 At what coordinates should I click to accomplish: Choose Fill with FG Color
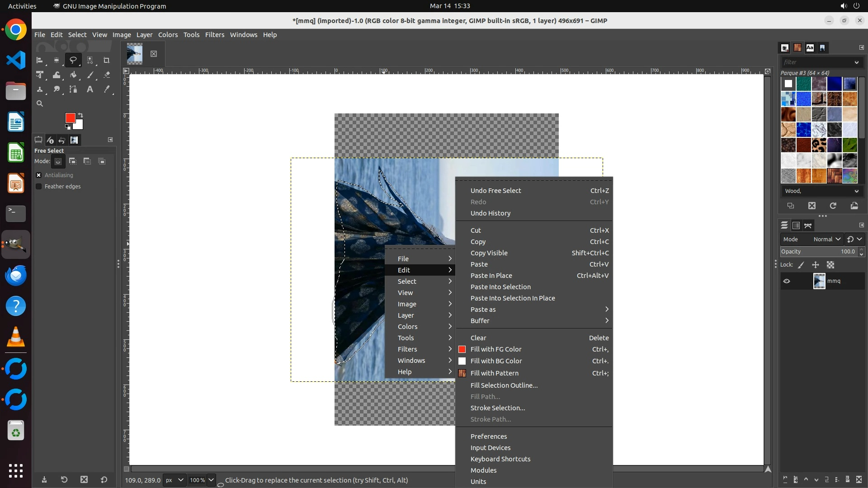pos(496,349)
